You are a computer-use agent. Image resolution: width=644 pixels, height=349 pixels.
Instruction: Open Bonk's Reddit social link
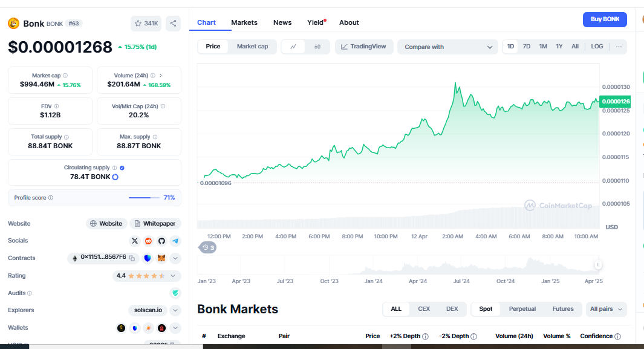(148, 241)
